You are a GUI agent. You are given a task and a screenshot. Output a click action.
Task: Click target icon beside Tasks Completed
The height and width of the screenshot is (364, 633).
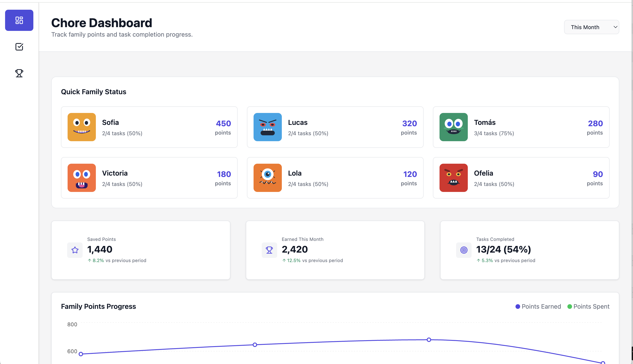(x=464, y=250)
